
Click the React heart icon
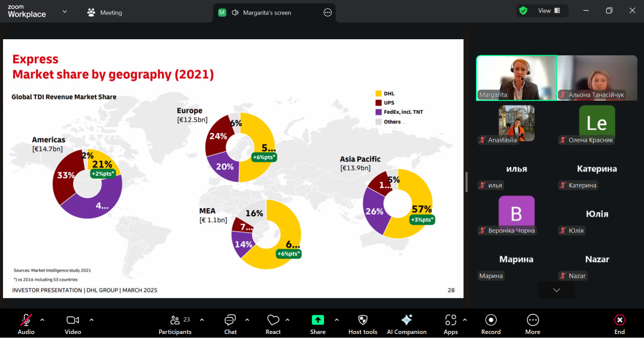(x=273, y=320)
